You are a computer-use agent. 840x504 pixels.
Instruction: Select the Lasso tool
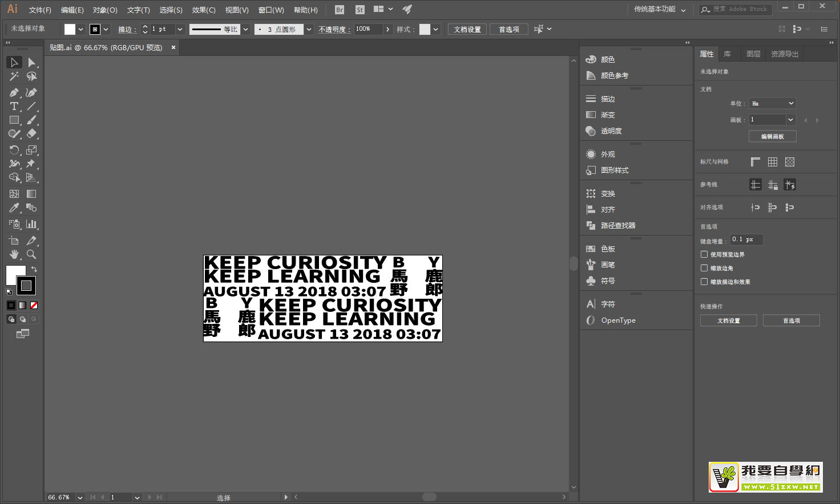(31, 76)
